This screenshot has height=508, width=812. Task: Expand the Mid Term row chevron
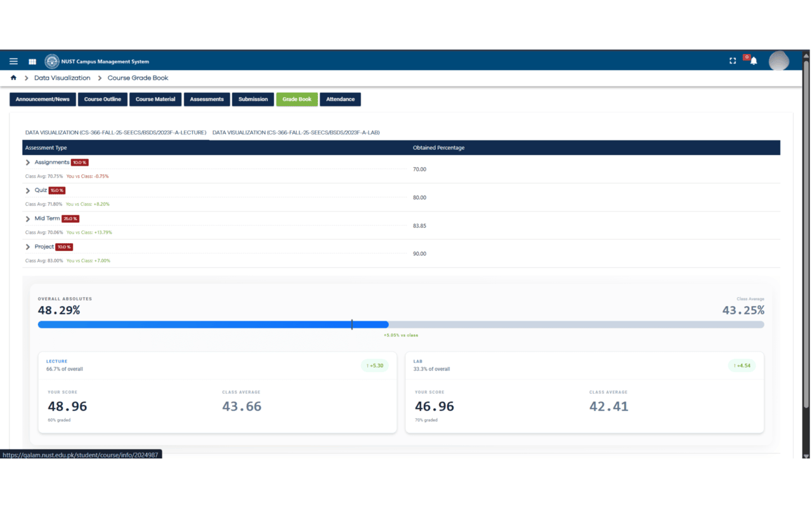pos(28,218)
